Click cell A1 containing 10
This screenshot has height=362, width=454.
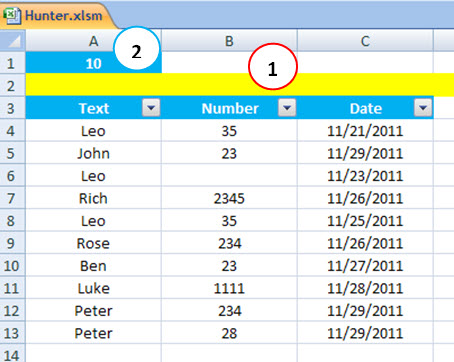tap(94, 63)
